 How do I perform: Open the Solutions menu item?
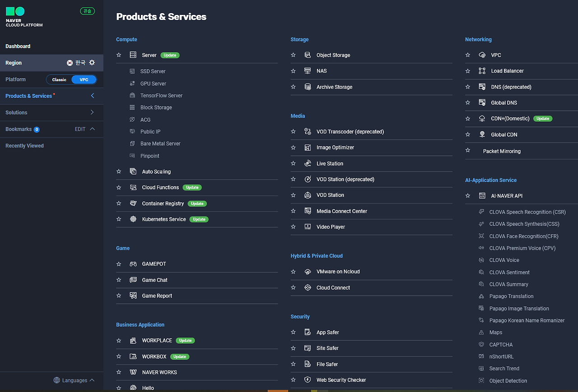16,112
